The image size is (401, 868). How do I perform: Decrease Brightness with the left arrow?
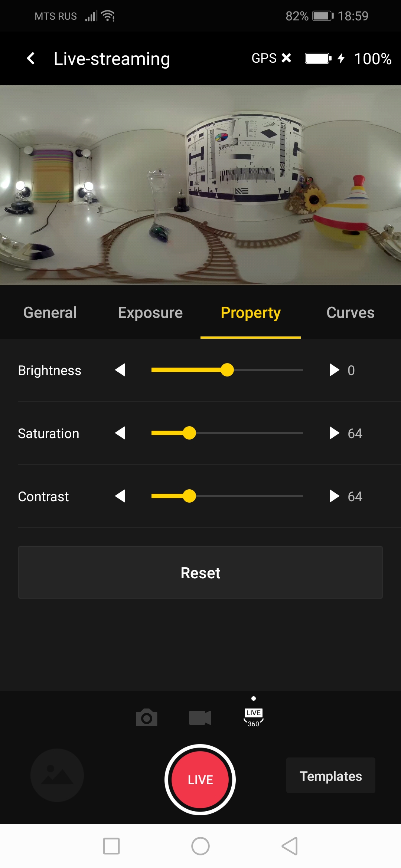(x=120, y=370)
